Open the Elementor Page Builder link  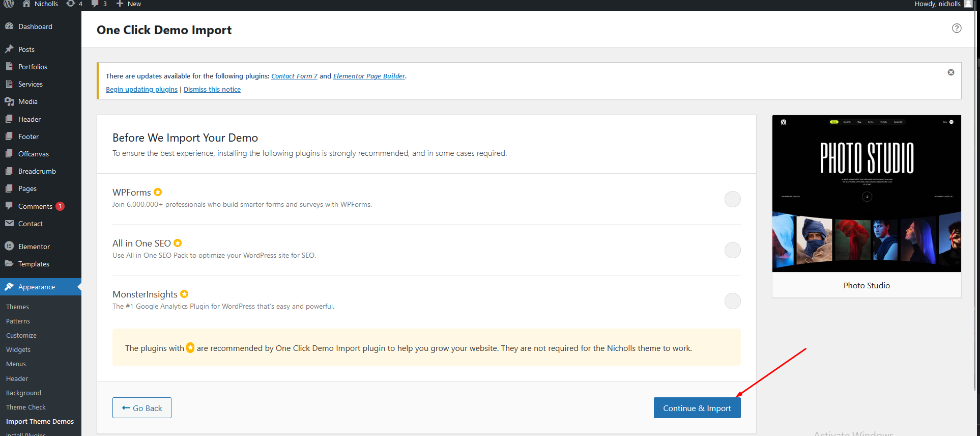click(x=369, y=76)
